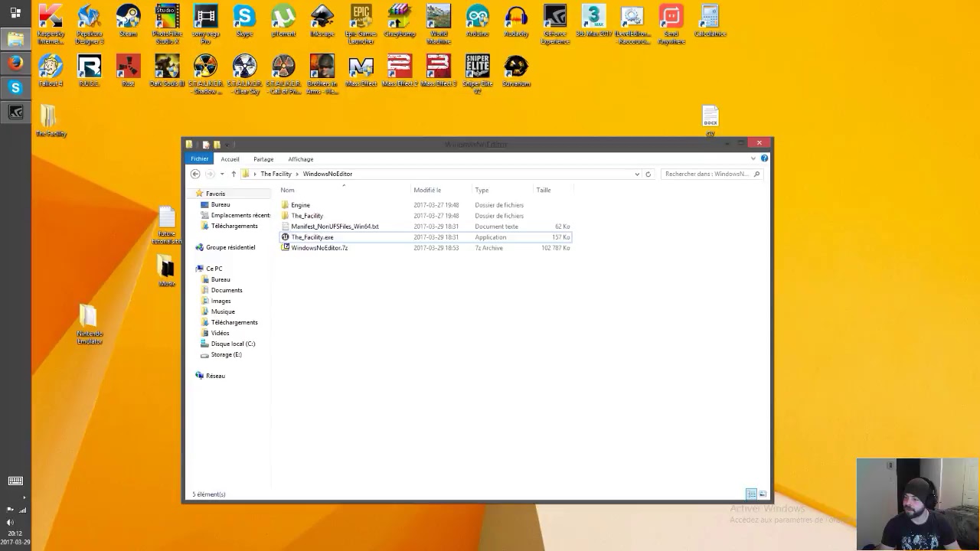Viewport: 980px width, 551px height.
Task: Select µTorrent desktop shortcut
Action: (x=283, y=22)
